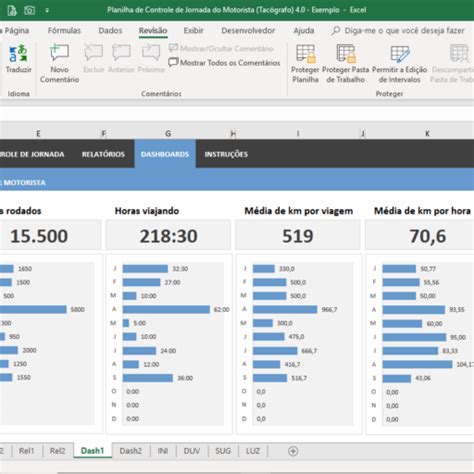Click the 5800 bar in km rodados chart

pos(33,309)
